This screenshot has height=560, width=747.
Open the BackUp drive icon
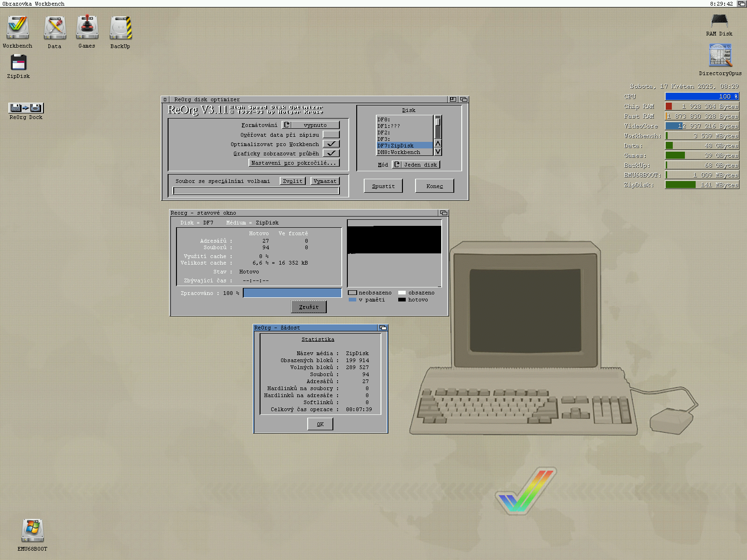[x=120, y=28]
